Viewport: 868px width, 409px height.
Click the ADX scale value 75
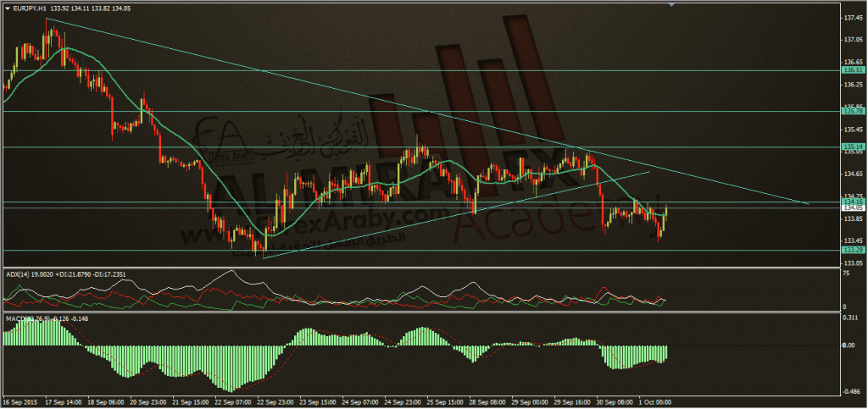848,274
